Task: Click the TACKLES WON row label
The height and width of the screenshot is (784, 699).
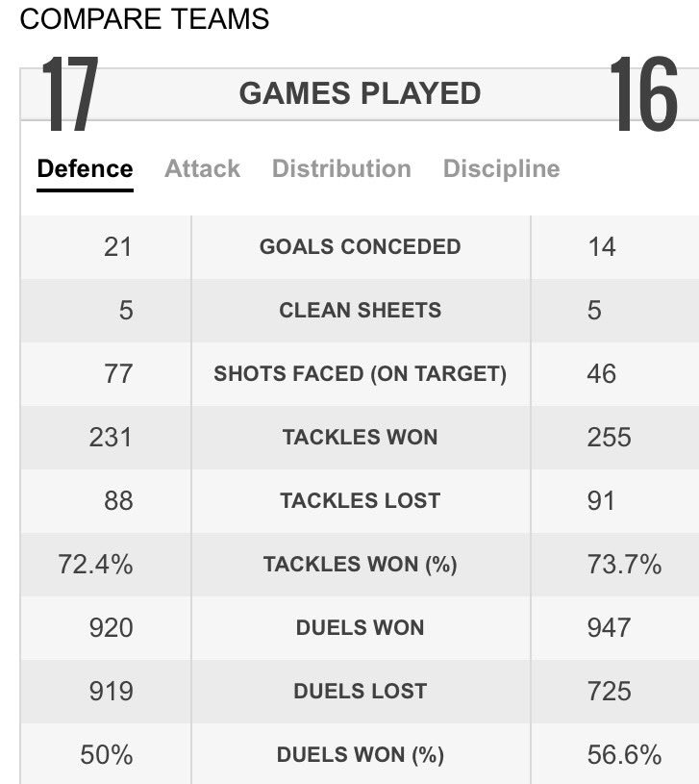Action: [360, 437]
